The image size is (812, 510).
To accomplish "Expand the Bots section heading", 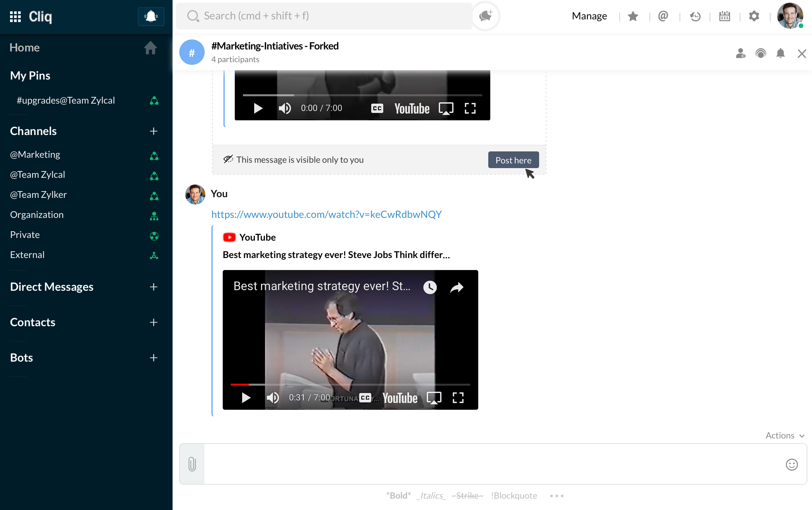I will [22, 358].
